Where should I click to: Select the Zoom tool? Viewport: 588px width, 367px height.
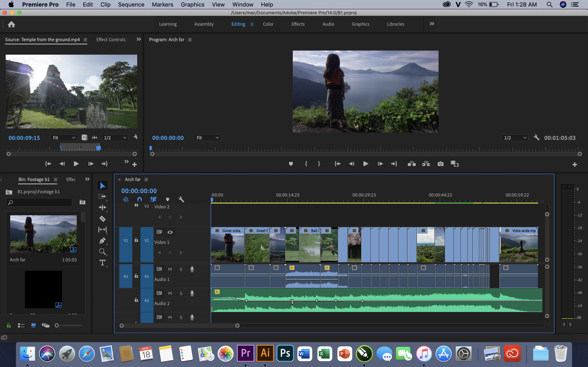[x=102, y=252]
